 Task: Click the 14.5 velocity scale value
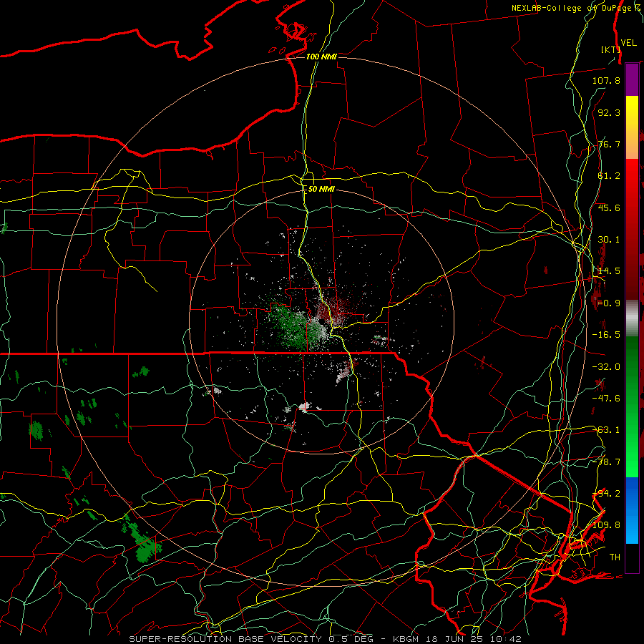609,271
